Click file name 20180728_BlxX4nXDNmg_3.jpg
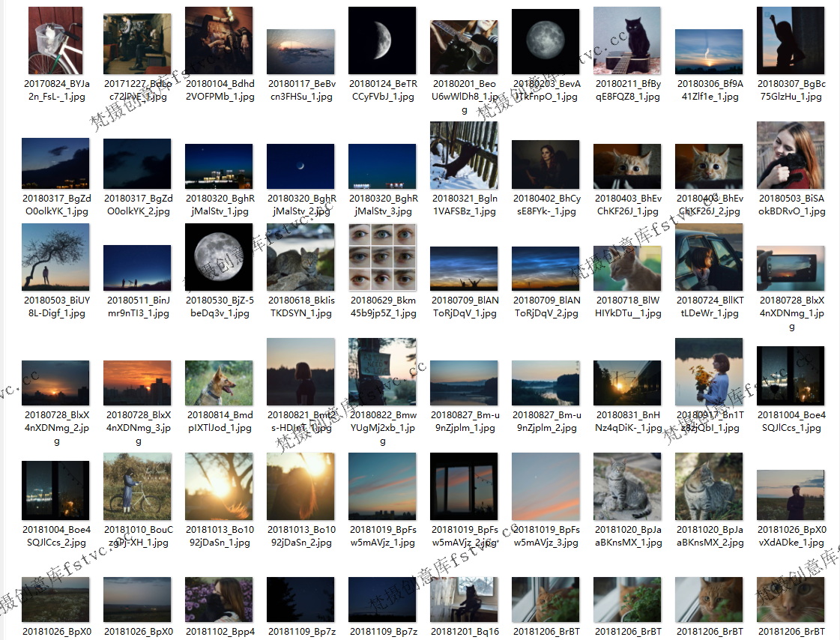Viewport: 840px width, 640px height. 138,427
